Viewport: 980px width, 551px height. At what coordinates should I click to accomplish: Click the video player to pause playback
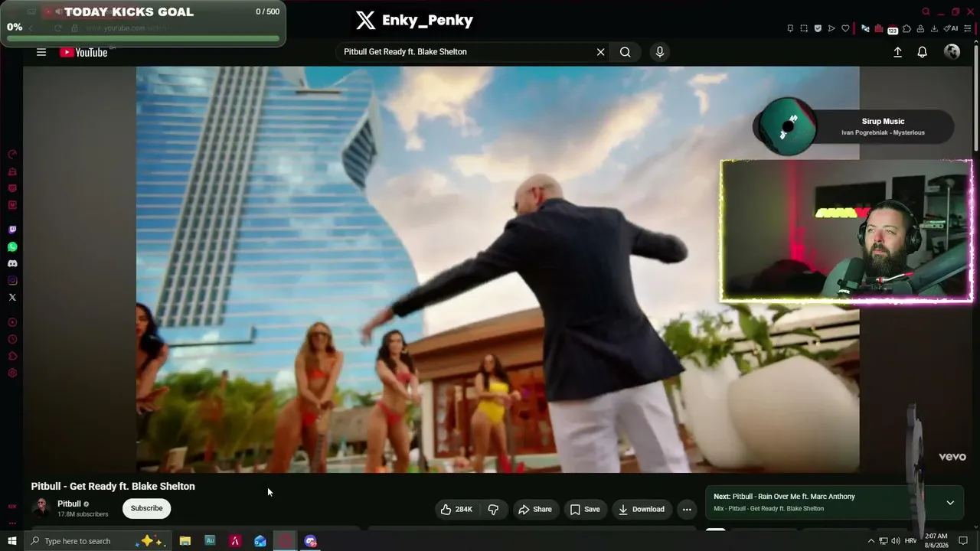[x=498, y=269]
